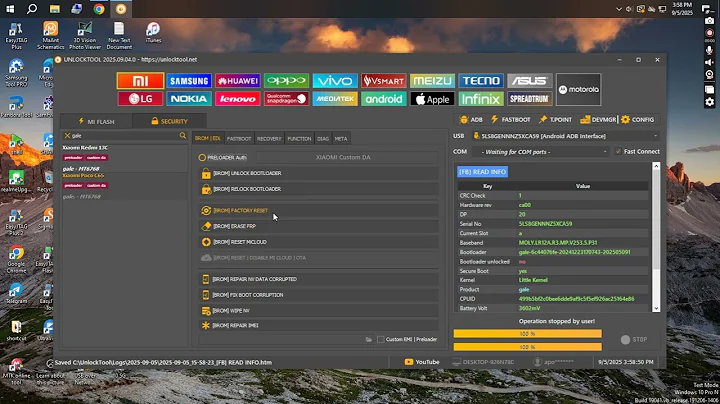
Task: Run [BROM] RELOCK BOOTLOADER
Action: (319, 189)
